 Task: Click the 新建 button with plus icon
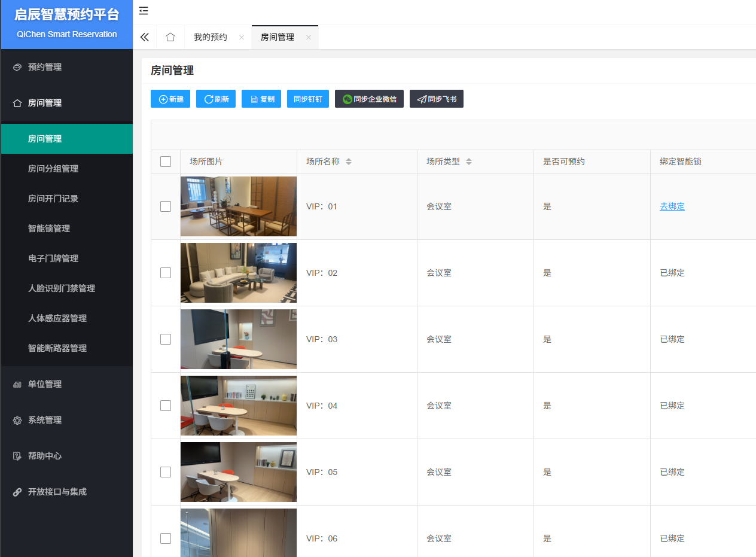170,99
